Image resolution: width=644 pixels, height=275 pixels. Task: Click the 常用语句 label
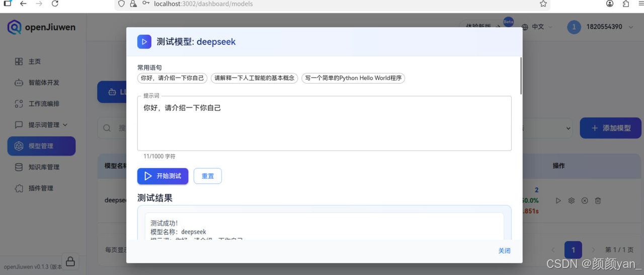tap(149, 67)
